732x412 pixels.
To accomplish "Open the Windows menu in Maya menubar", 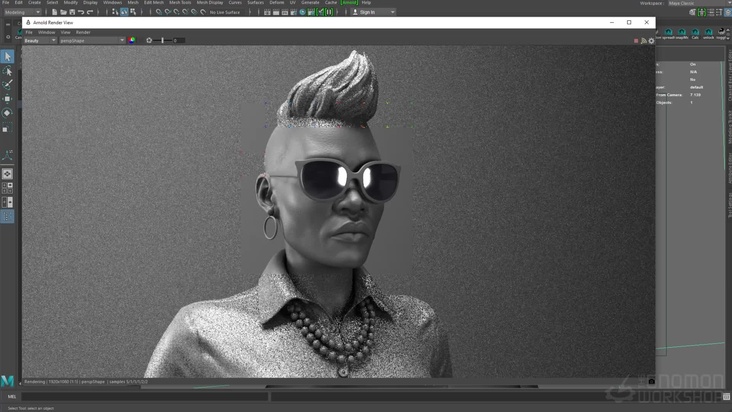I will (x=113, y=3).
